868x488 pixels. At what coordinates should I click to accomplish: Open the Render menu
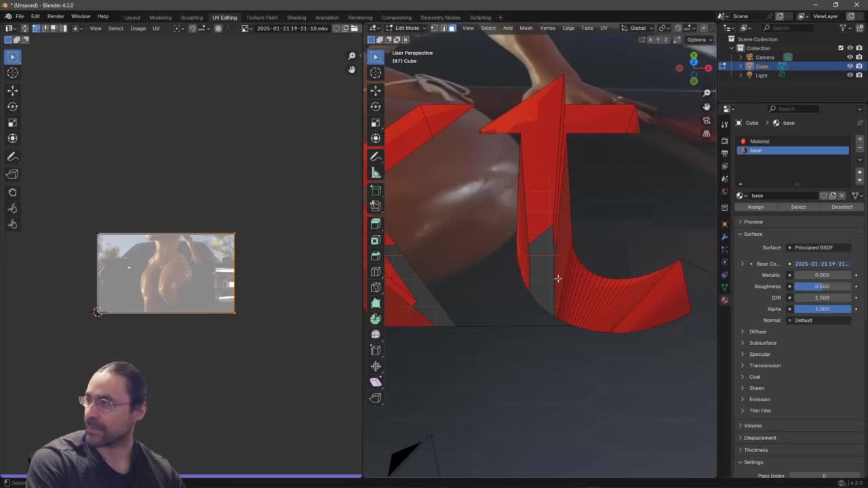56,16
